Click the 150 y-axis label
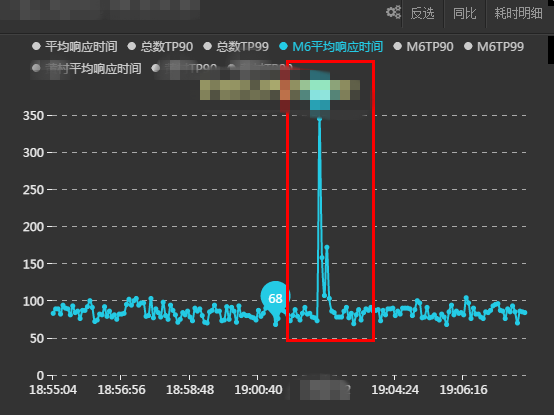The height and width of the screenshot is (415, 554). click(33, 264)
